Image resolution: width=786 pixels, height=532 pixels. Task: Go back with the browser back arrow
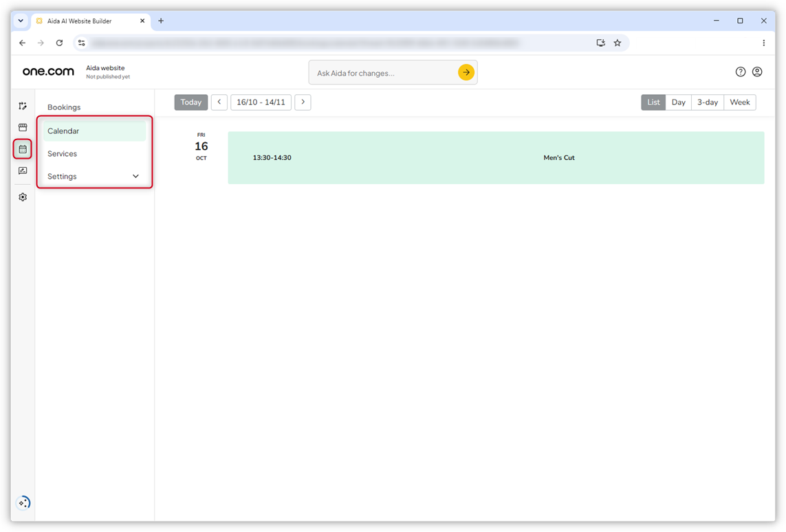coord(22,43)
